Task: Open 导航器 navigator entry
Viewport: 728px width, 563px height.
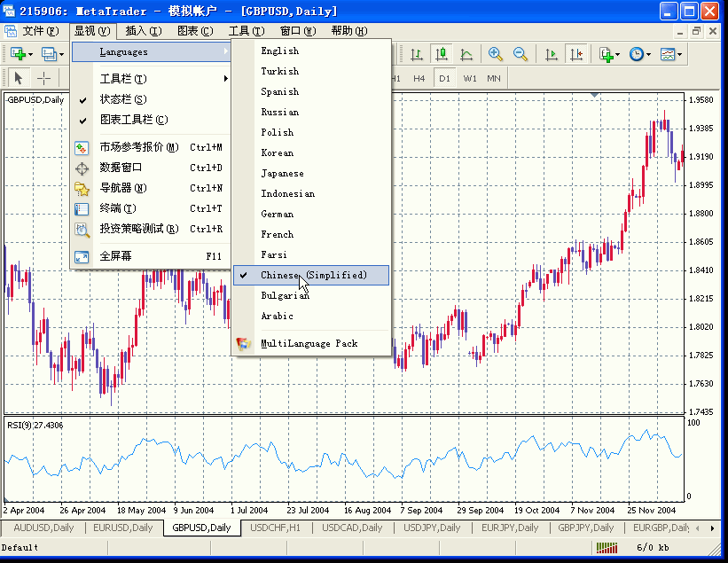Action: (152, 188)
